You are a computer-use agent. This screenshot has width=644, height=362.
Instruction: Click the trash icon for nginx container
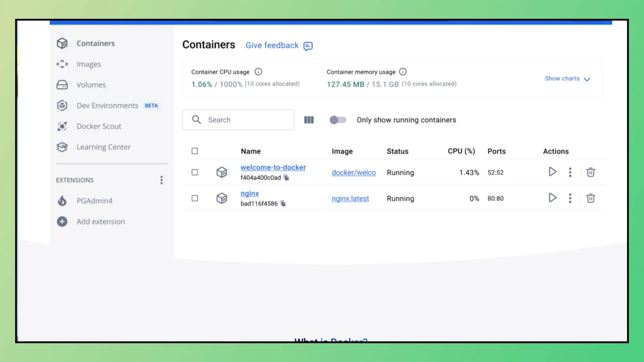click(x=590, y=198)
